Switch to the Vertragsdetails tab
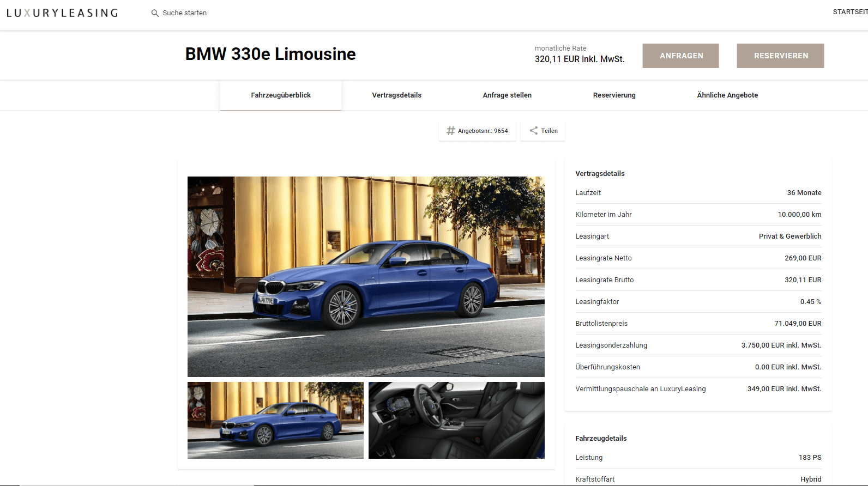868x486 pixels. pyautogui.click(x=397, y=95)
